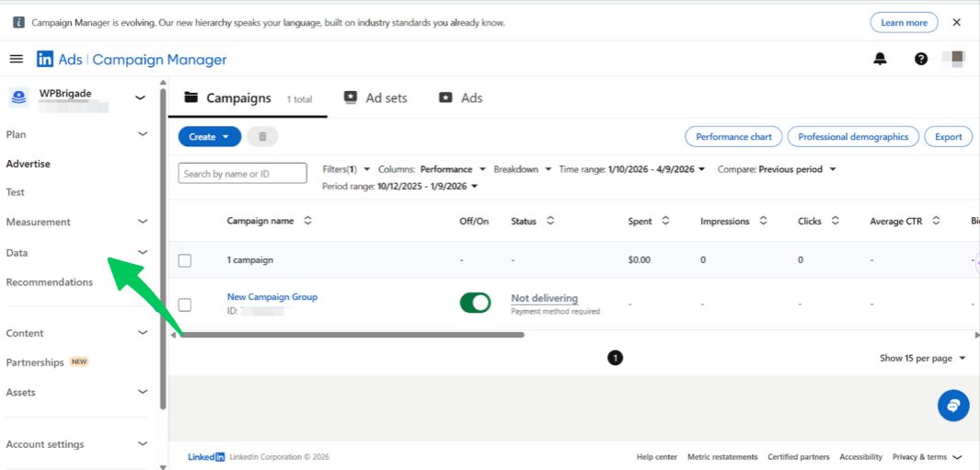Click the table horizontal scrollbar
This screenshot has width=980, height=470.
tap(352, 335)
